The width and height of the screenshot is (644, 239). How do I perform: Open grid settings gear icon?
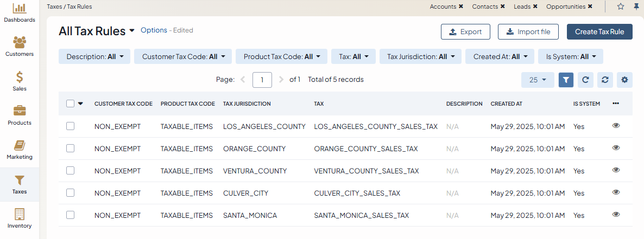click(x=624, y=80)
